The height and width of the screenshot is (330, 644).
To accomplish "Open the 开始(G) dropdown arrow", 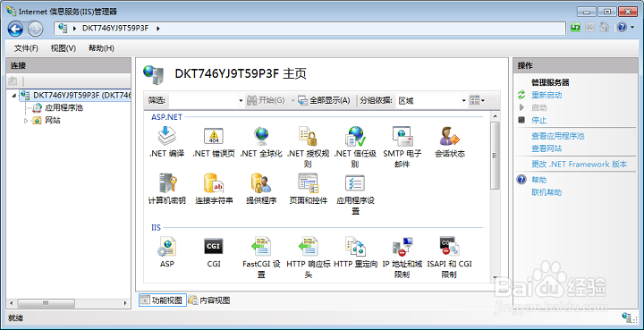I will click(292, 100).
